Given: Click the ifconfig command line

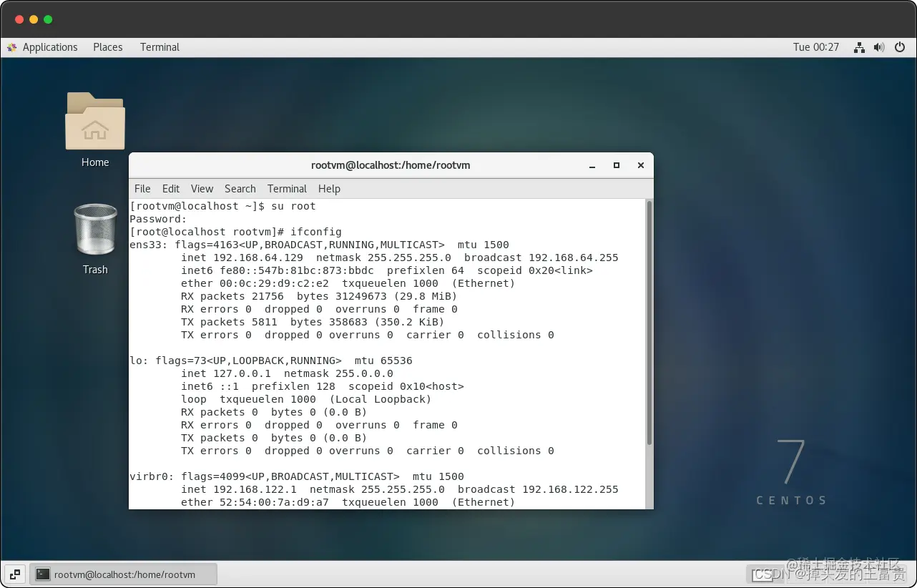Looking at the screenshot, I should pyautogui.click(x=236, y=232).
